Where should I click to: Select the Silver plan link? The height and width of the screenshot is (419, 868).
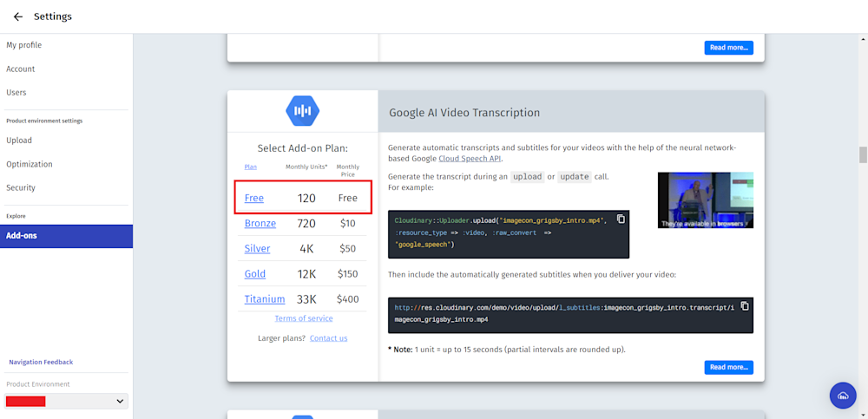point(258,248)
